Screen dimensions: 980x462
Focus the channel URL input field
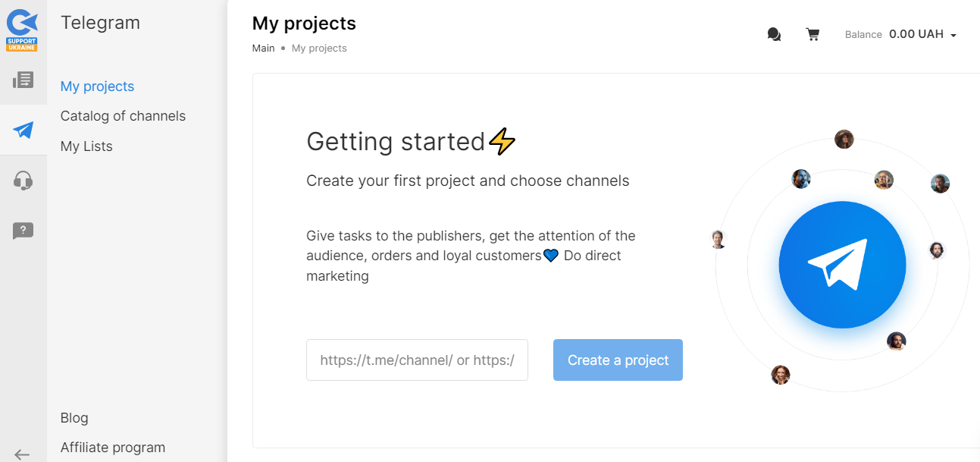(417, 360)
